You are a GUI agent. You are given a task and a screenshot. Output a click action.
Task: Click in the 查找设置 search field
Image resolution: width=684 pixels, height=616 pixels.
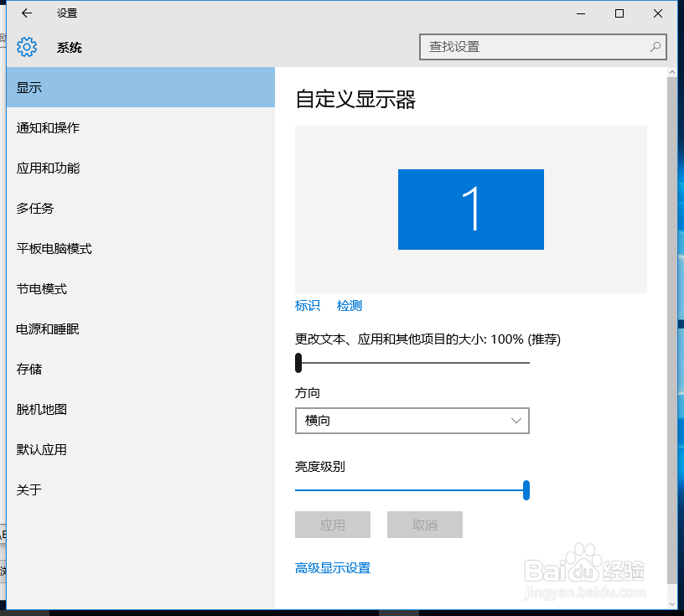tap(542, 47)
